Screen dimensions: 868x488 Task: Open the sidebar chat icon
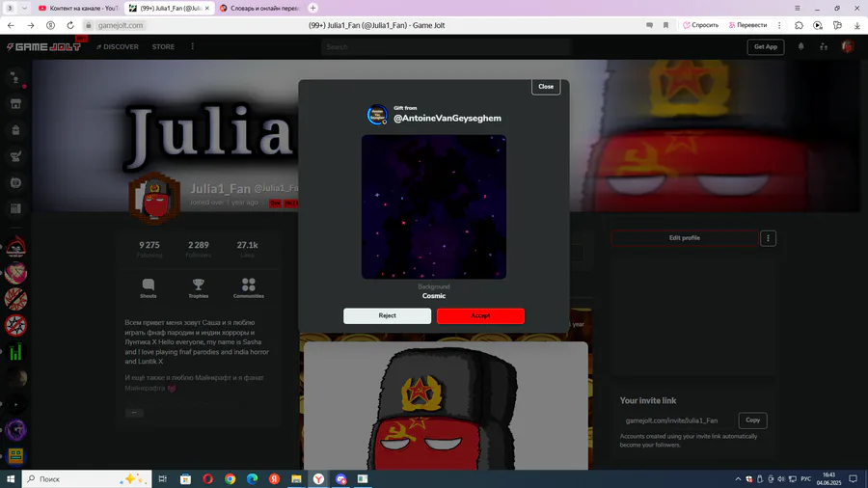pyautogui.click(x=15, y=182)
